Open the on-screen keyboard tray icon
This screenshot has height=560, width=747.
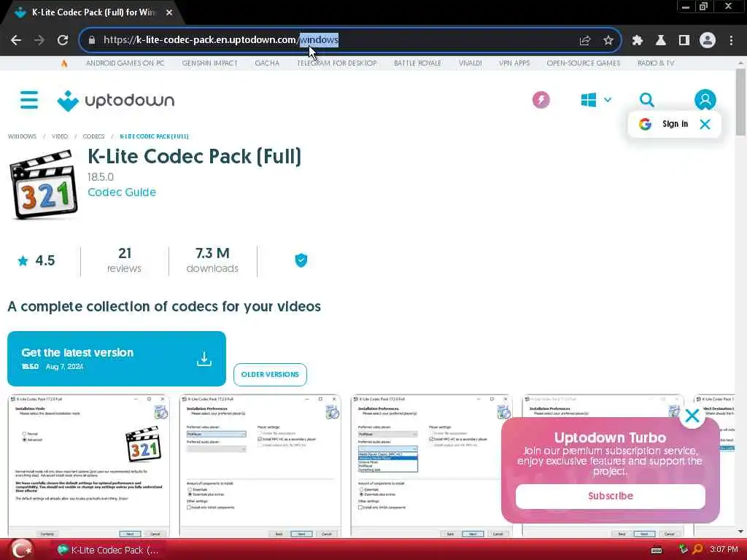pos(657,550)
